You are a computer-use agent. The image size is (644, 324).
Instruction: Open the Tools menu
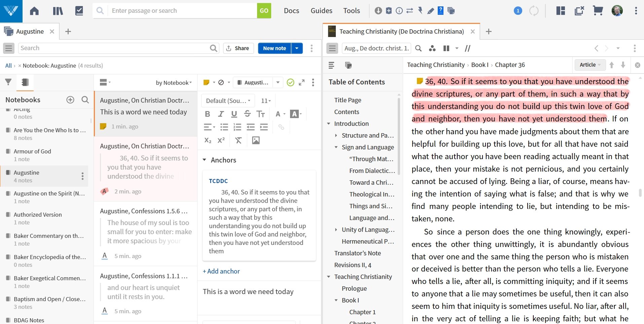pyautogui.click(x=352, y=11)
